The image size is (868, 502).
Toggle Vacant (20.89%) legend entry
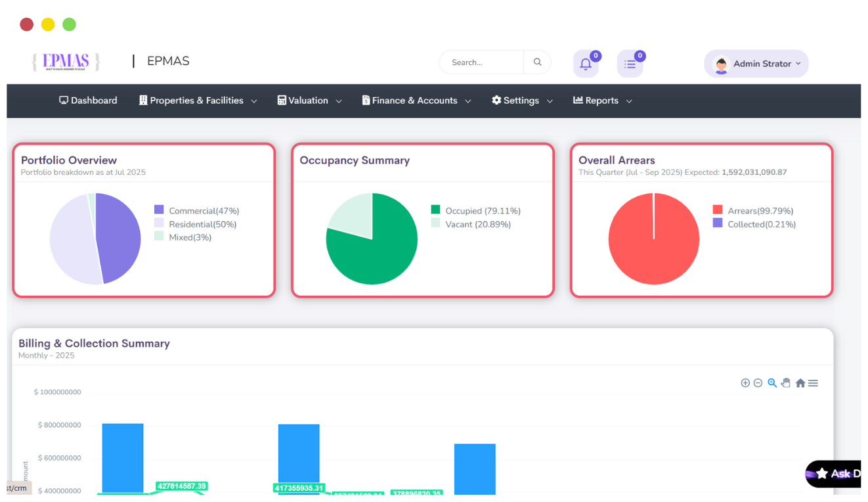[471, 224]
